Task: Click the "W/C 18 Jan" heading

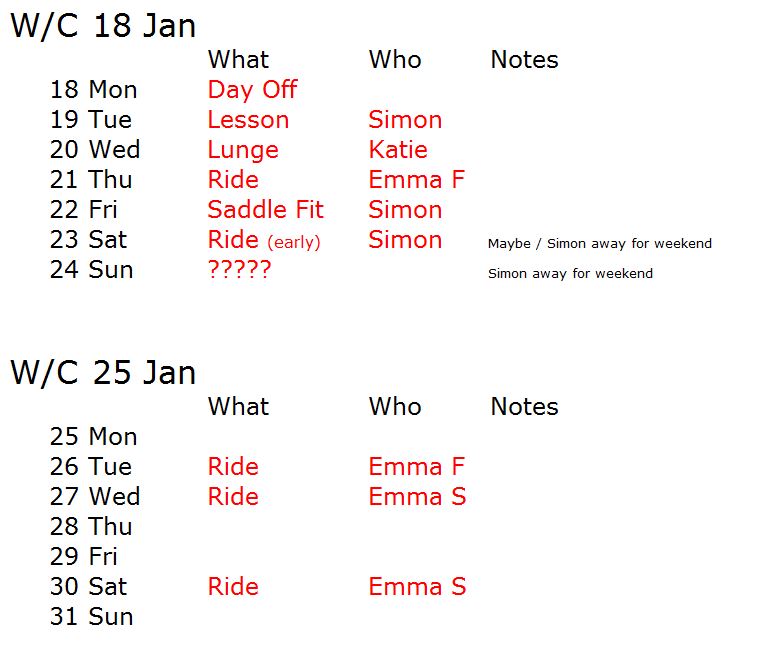Action: (x=102, y=26)
